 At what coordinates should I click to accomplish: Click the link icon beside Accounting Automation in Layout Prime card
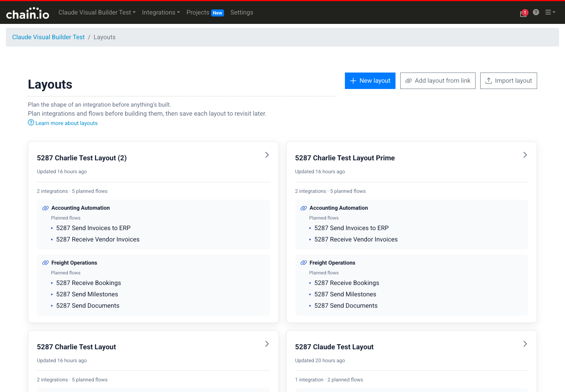tap(304, 208)
